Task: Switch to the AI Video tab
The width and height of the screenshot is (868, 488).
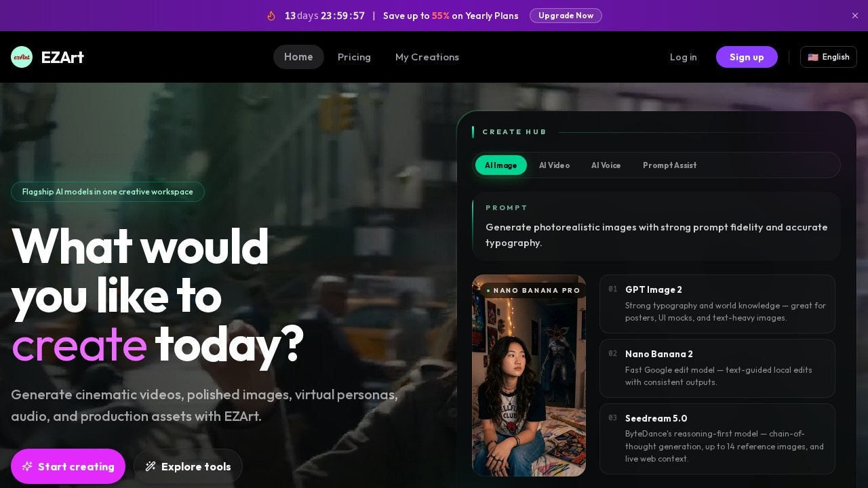Action: tap(554, 165)
